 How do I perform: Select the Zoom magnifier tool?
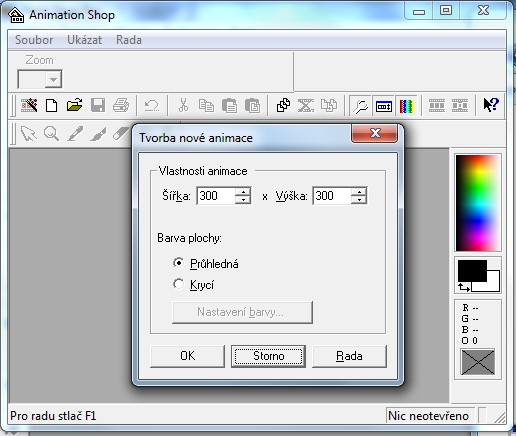(x=51, y=134)
